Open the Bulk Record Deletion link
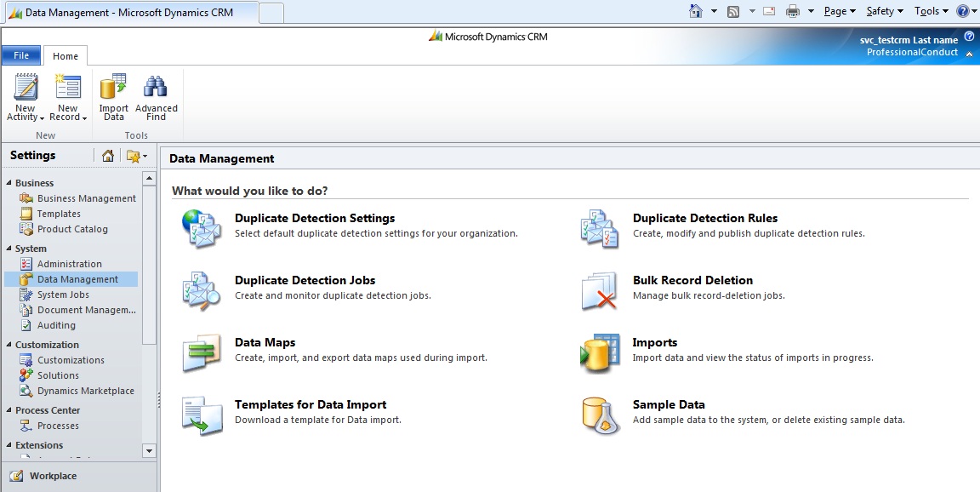 coord(692,280)
